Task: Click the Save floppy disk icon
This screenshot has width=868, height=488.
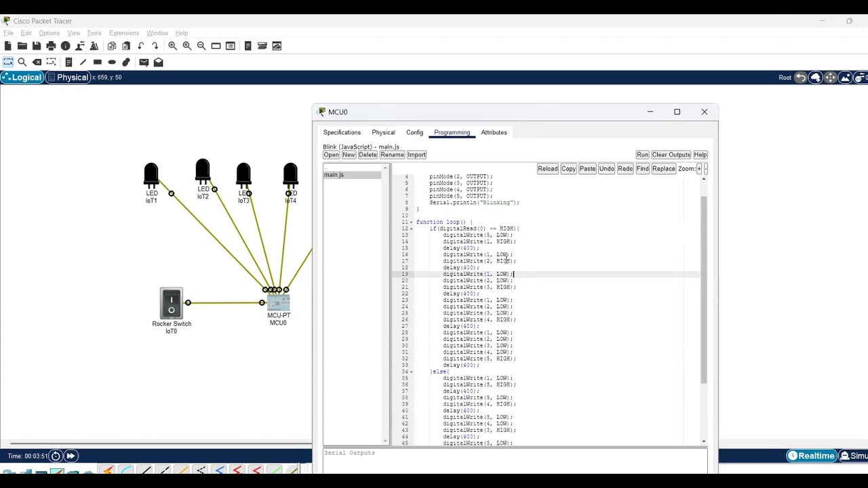Action: (37, 46)
